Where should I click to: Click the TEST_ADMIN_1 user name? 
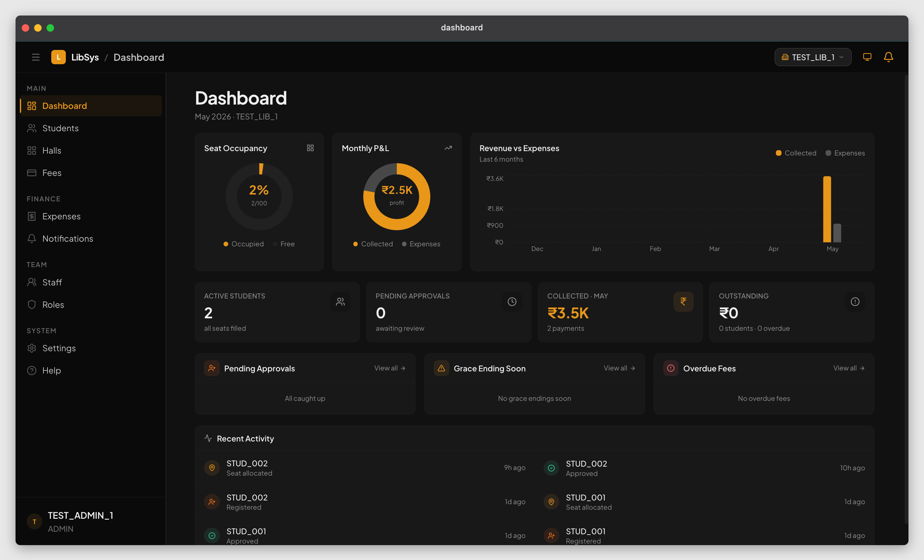80,515
